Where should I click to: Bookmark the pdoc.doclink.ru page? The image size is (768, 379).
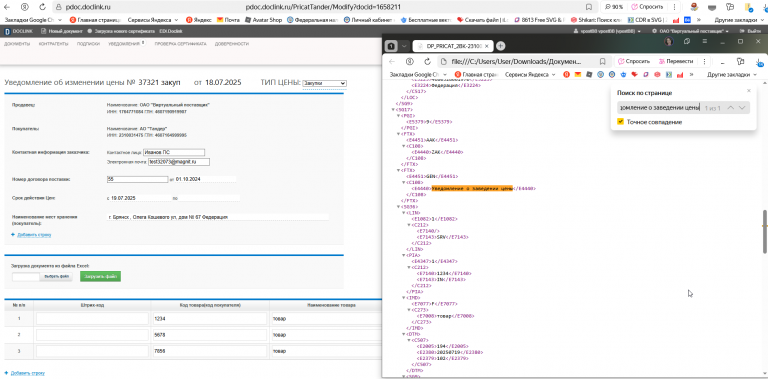coord(589,7)
